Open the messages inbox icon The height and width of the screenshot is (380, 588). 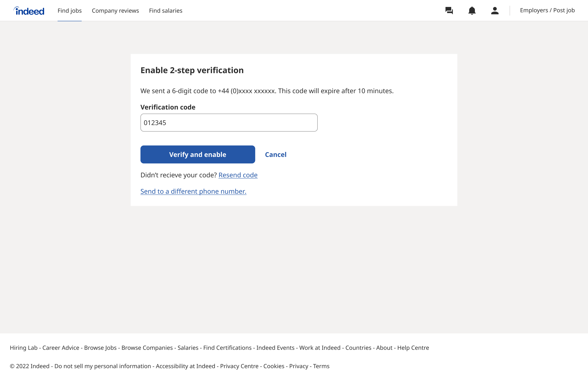click(449, 10)
